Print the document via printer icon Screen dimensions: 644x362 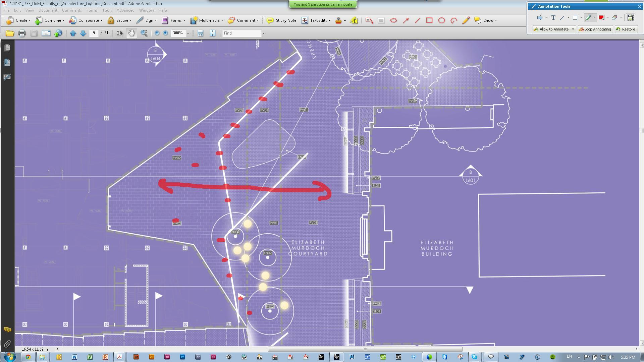click(x=22, y=33)
